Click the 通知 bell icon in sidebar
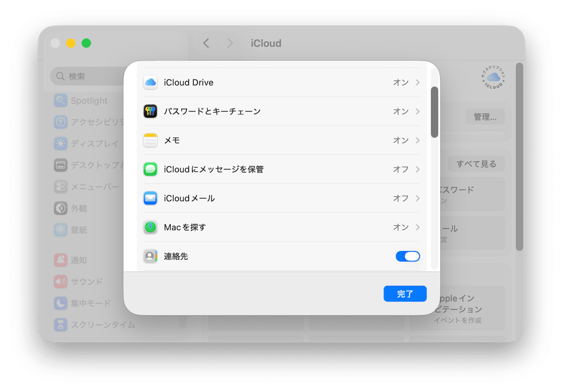This screenshot has width=563, height=392. tap(61, 260)
